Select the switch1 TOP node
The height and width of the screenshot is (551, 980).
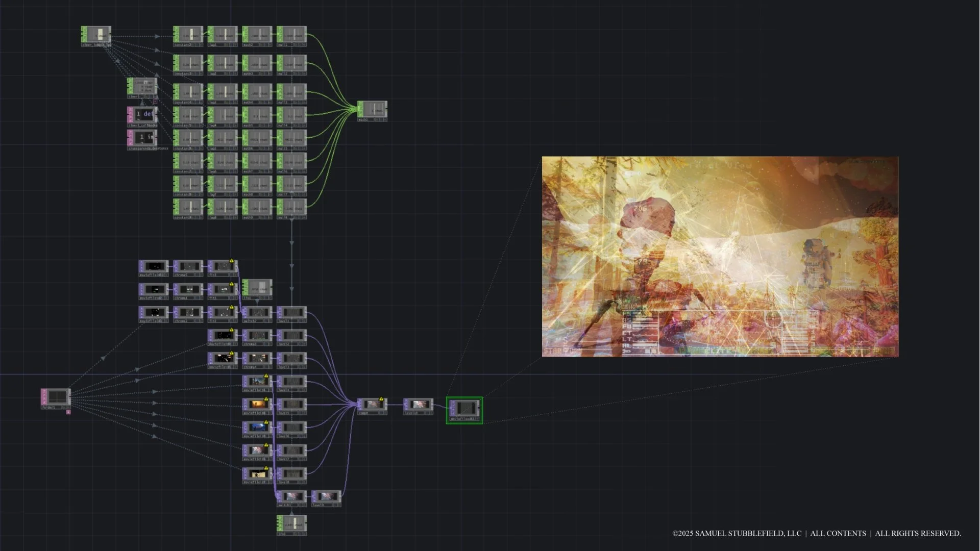(x=291, y=497)
